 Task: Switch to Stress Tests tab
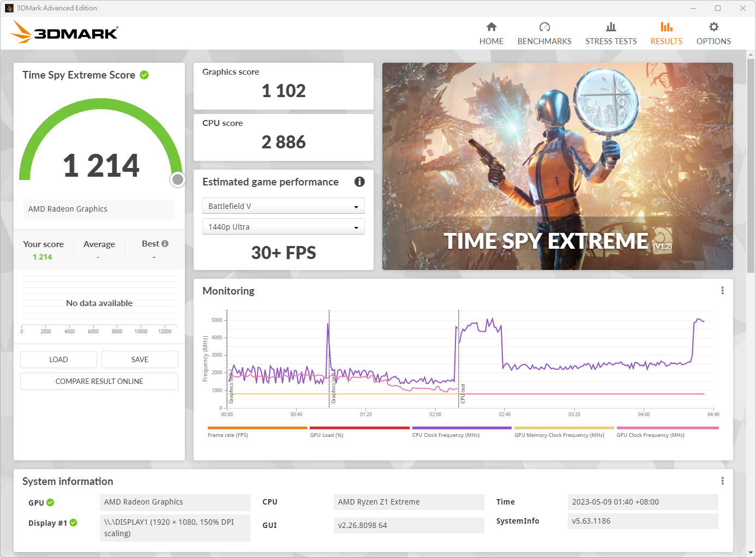(x=611, y=34)
